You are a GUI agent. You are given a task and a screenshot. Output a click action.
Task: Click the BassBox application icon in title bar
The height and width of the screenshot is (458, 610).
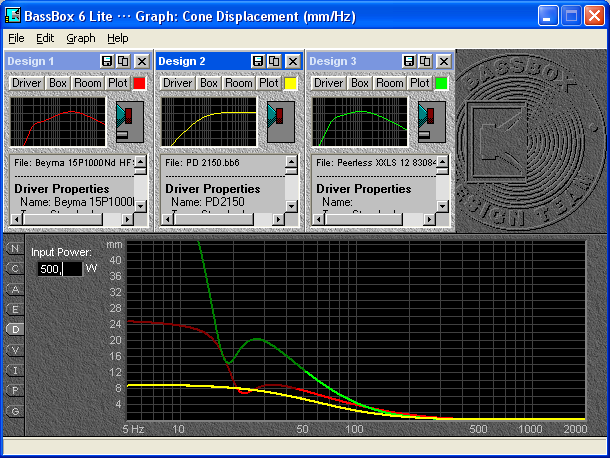click(x=13, y=16)
